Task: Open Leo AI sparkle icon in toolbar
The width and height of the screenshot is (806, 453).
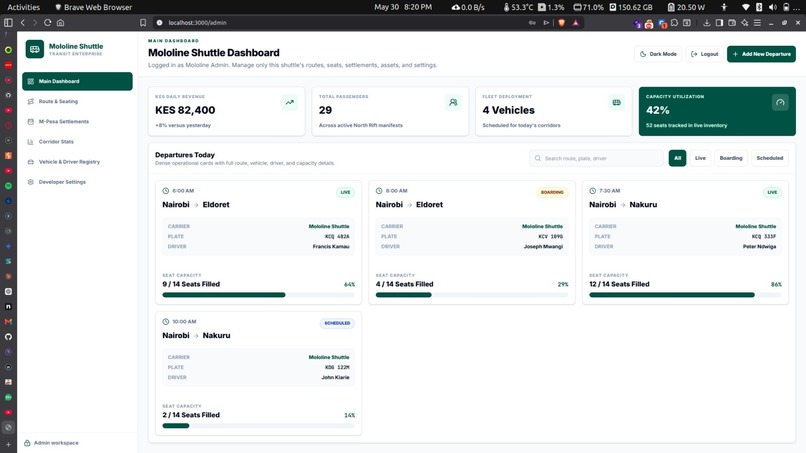Action: (x=744, y=23)
